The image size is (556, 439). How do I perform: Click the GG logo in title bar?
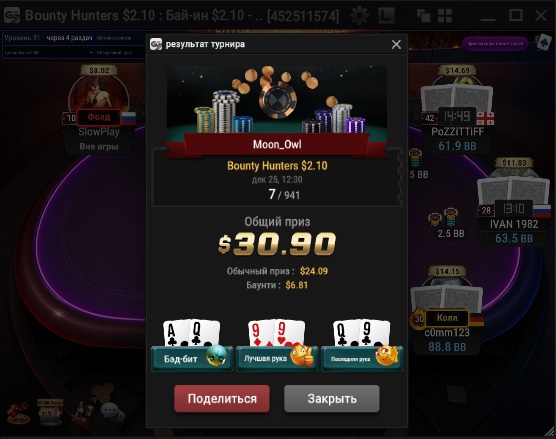12,16
